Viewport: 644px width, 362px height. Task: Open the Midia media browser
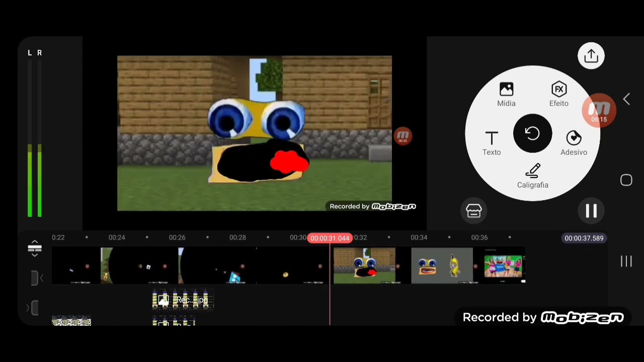pos(506,95)
